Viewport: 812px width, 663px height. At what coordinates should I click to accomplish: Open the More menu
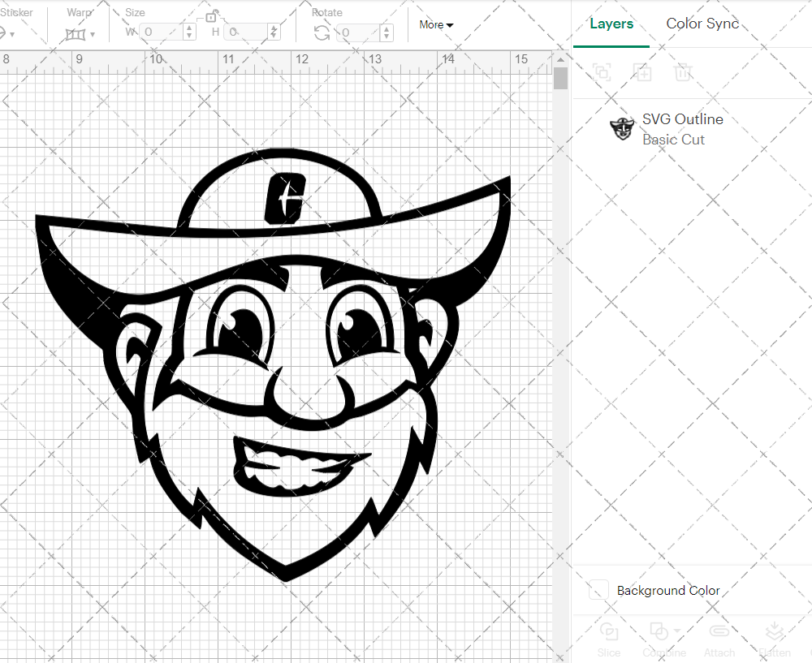click(436, 24)
